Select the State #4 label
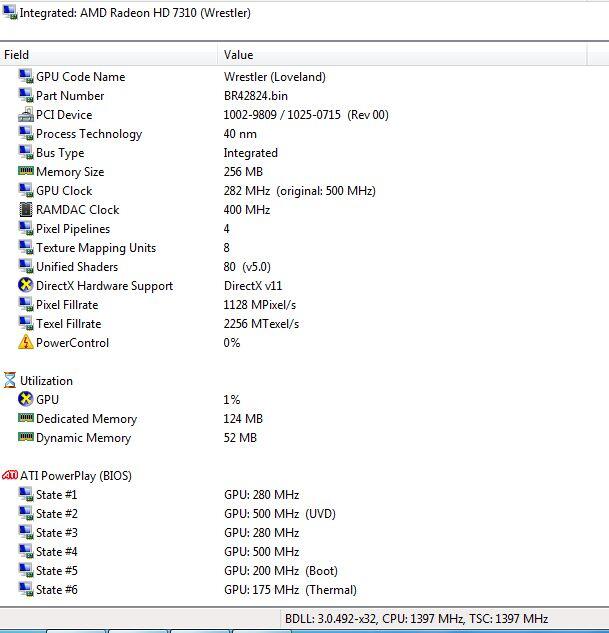Screen dimensions: 609x633 [57, 551]
